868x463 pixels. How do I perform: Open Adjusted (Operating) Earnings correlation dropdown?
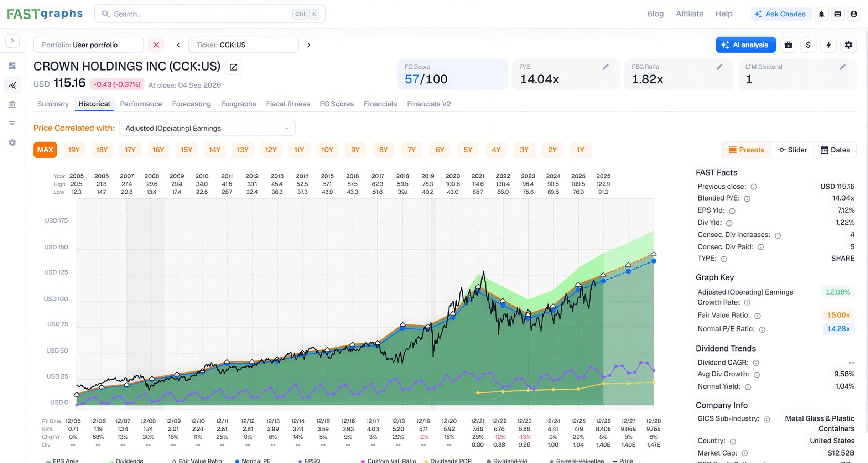[x=207, y=128]
